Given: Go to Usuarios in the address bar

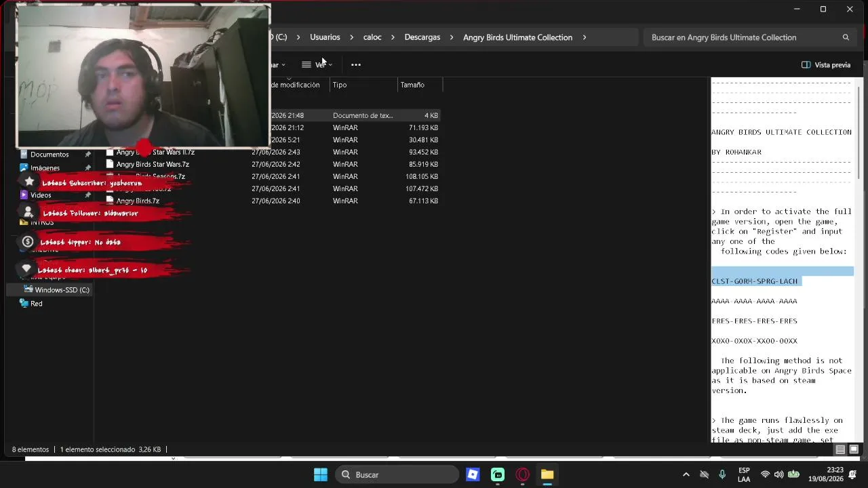Looking at the screenshot, I should [x=325, y=37].
